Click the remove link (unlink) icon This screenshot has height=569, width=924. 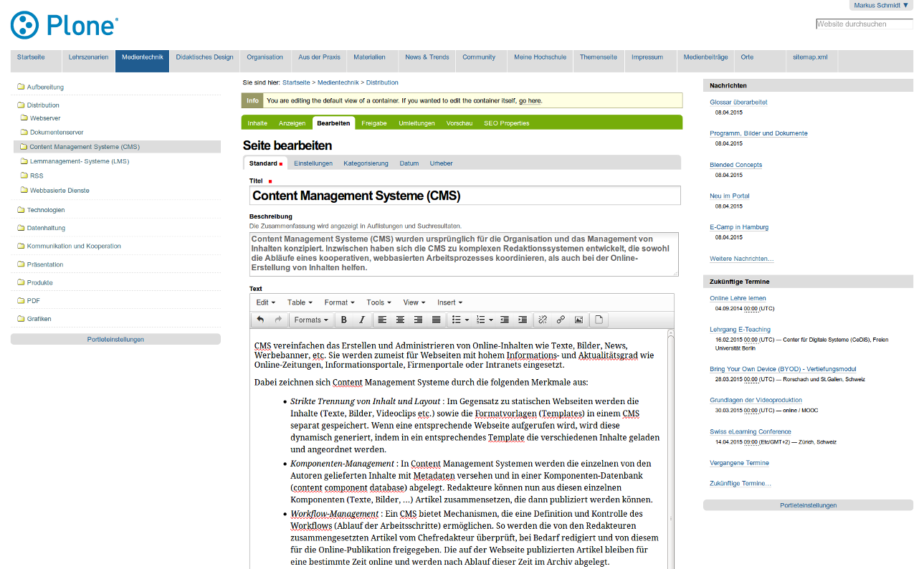(543, 320)
